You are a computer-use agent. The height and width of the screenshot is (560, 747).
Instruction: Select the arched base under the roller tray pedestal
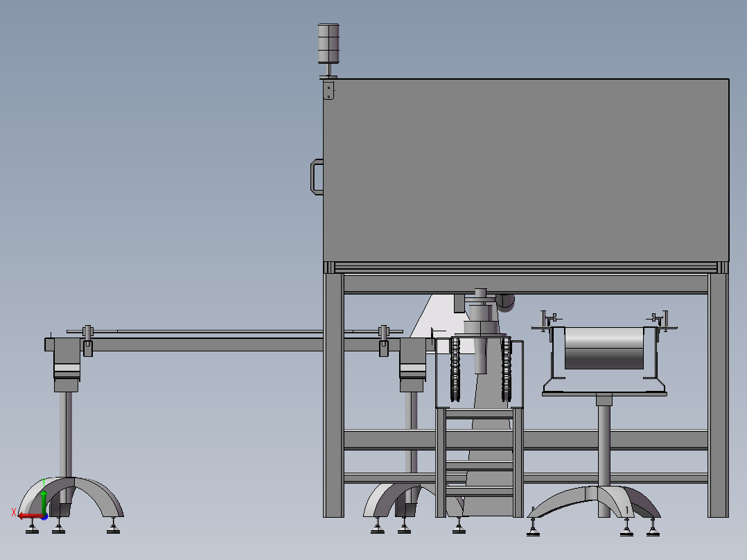pos(594,502)
